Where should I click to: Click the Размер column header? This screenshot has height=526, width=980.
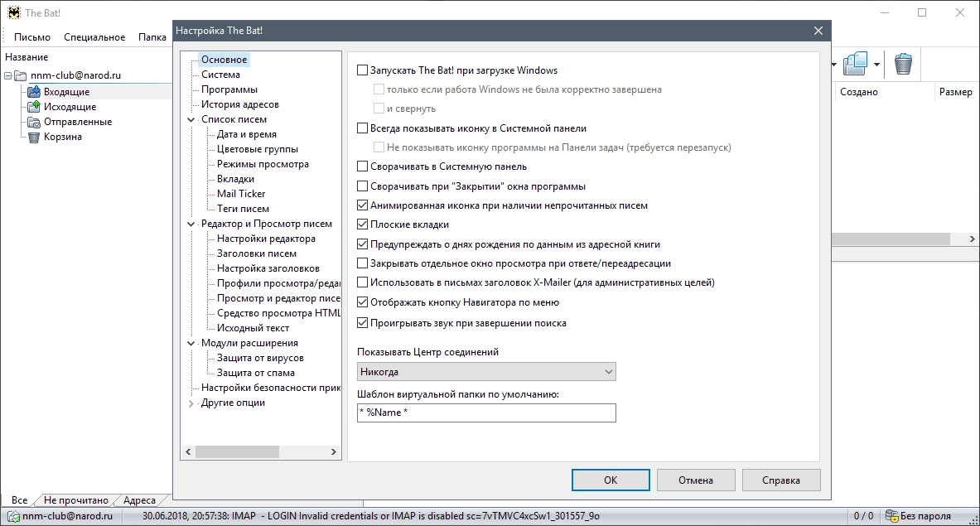point(956,92)
